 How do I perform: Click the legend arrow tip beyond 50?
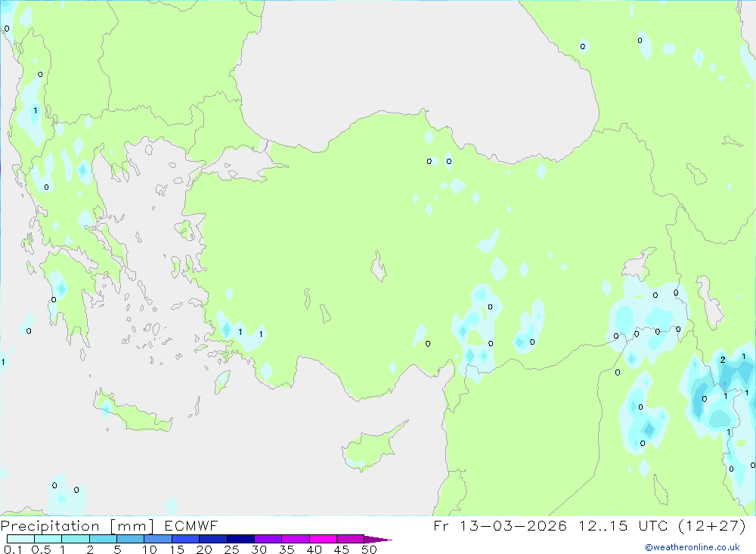(379, 539)
